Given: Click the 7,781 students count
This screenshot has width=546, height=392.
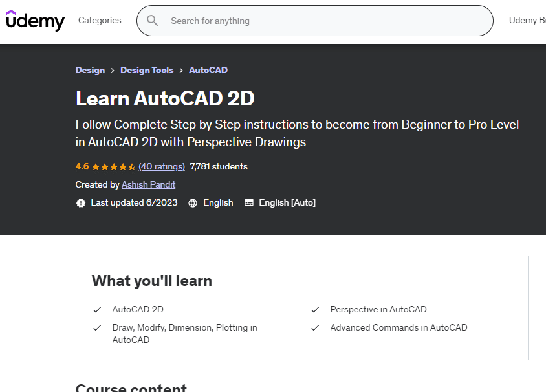Looking at the screenshot, I should [x=219, y=167].
